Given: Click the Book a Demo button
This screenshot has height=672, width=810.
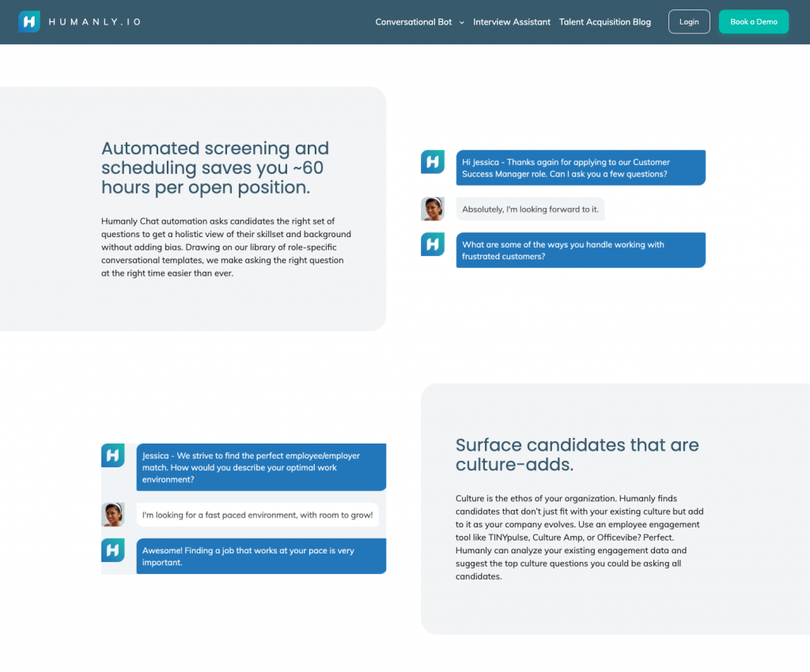Looking at the screenshot, I should tap(753, 22).
